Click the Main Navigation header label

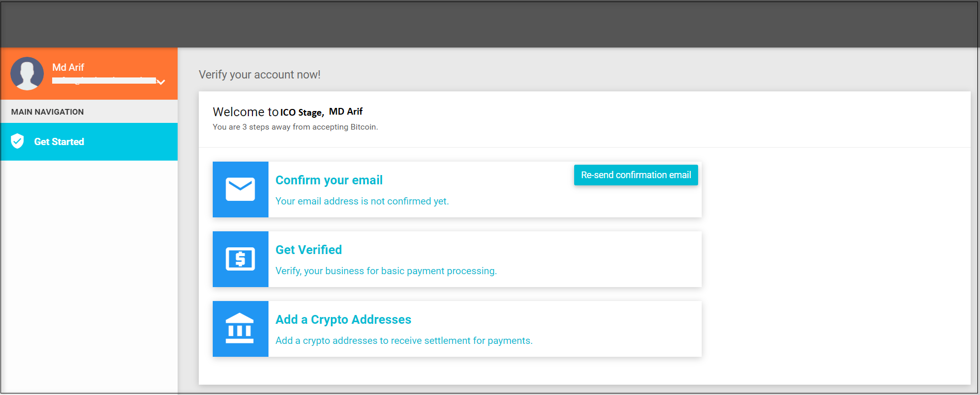[48, 112]
